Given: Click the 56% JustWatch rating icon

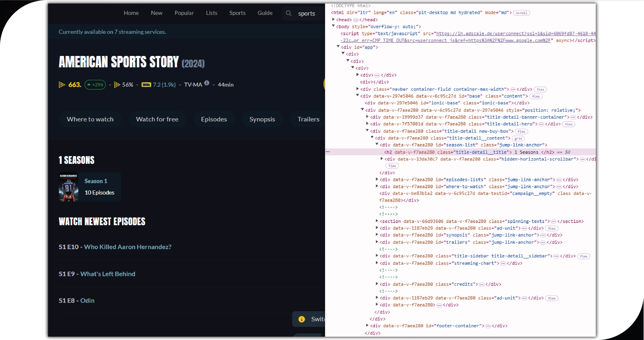Looking at the screenshot, I should coord(117,85).
